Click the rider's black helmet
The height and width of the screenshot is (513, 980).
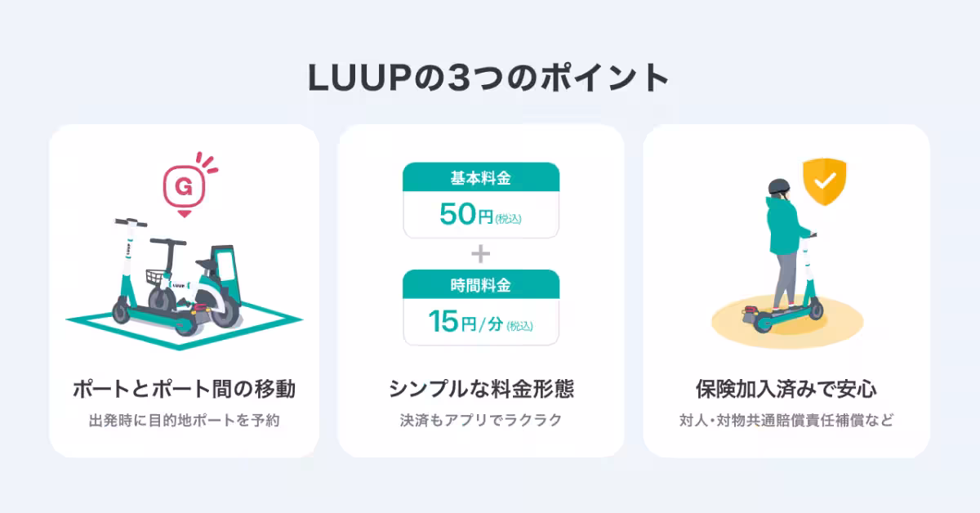(776, 187)
